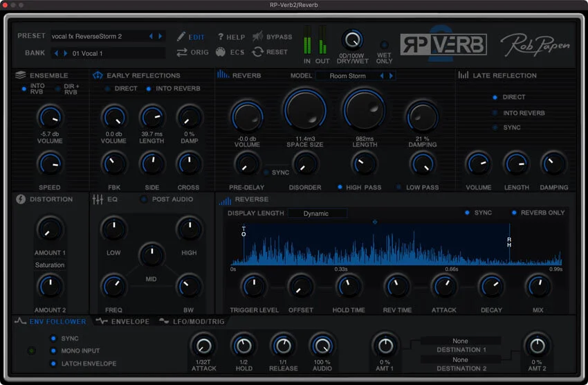588x385 pixels.
Task: Click the Reverb section bars icon
Action: [x=223, y=74]
